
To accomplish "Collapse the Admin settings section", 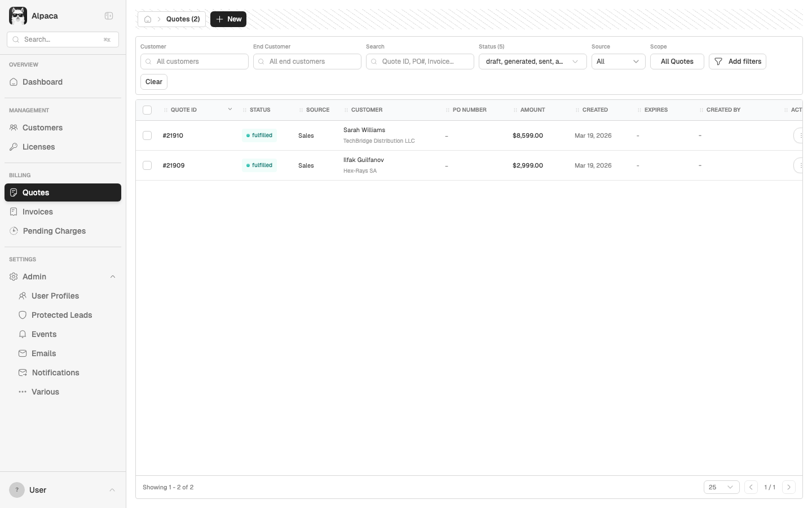I will 112,277.
